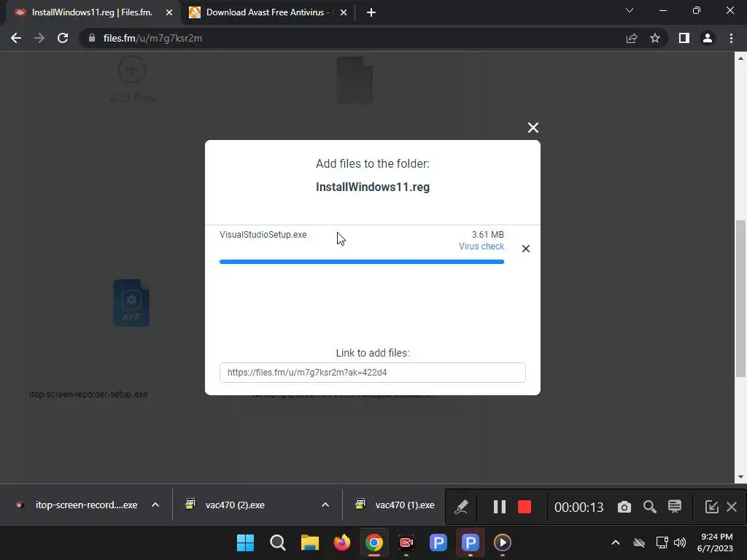747x560 pixels.
Task: Take a screenshot with the camera icon
Action: (x=624, y=507)
